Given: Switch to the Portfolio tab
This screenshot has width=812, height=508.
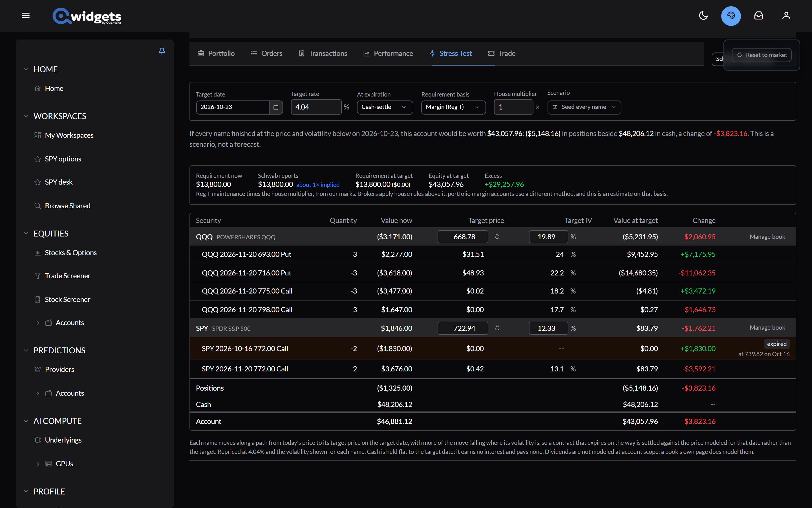Looking at the screenshot, I should 216,53.
